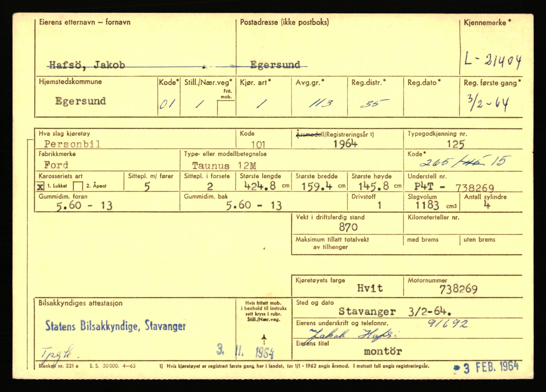This screenshot has width=546, height=392.
Task: Click the seat count '5' with driver
Action: pos(147,187)
